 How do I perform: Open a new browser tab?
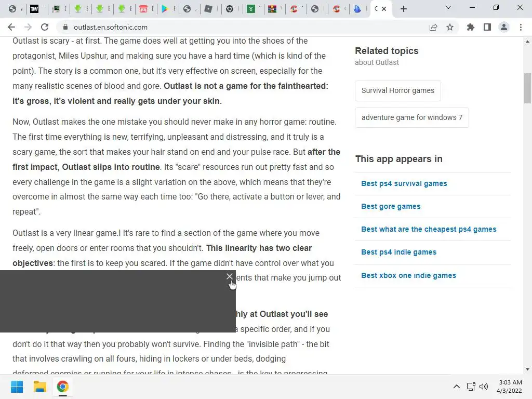(403, 9)
